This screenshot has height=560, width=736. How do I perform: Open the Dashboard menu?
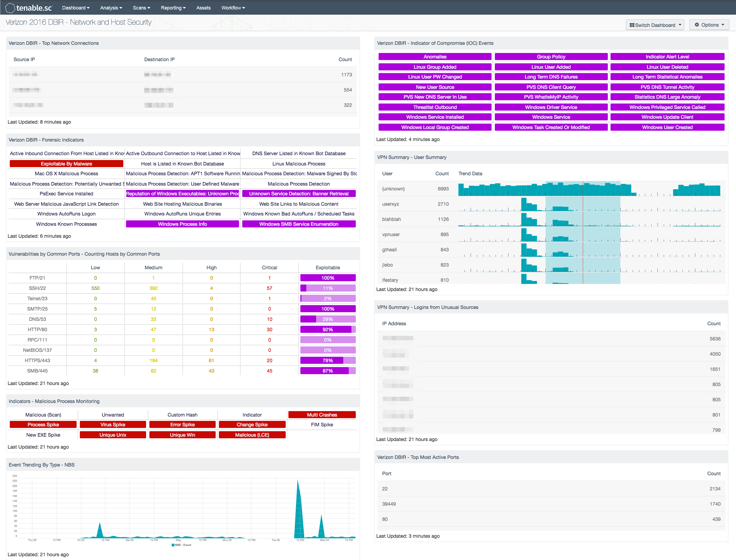coord(76,8)
